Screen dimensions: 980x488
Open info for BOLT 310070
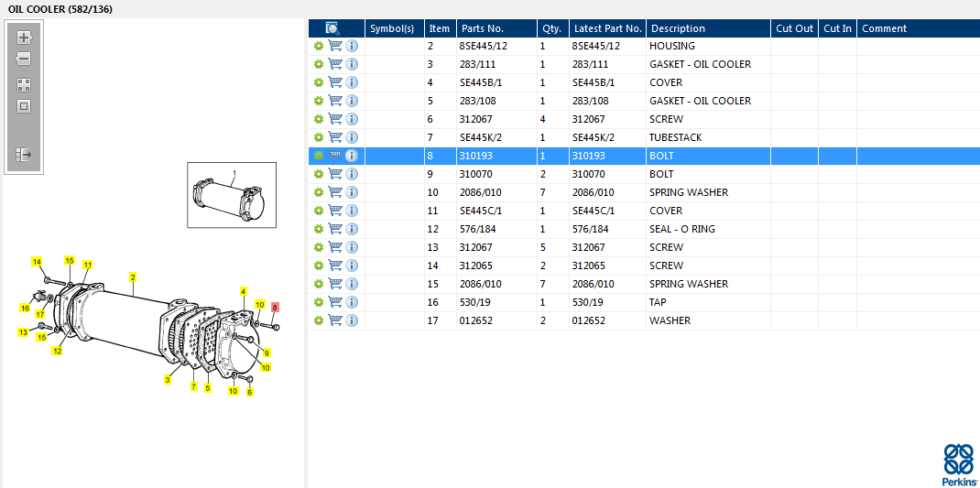tap(352, 174)
